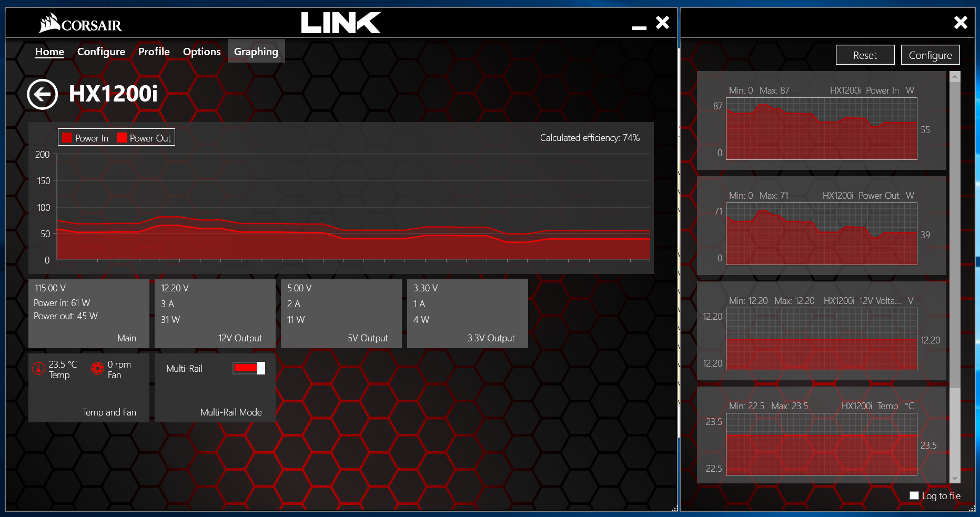
Task: Click the Corsair logo
Action: click(80, 23)
